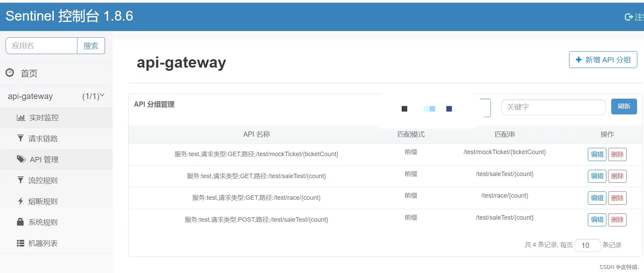Click the filter icon beside 流控规则
Screen dimensions: 644x273
pyautogui.click(x=21, y=180)
